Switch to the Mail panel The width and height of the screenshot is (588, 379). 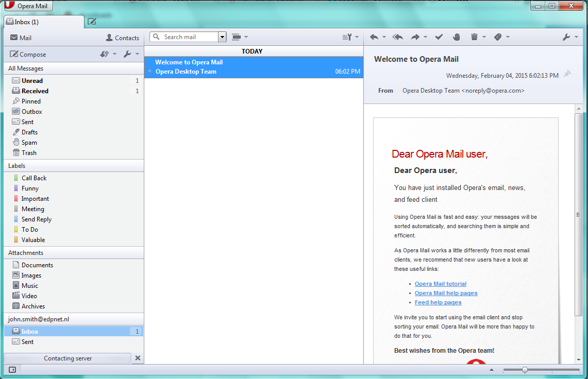21,38
